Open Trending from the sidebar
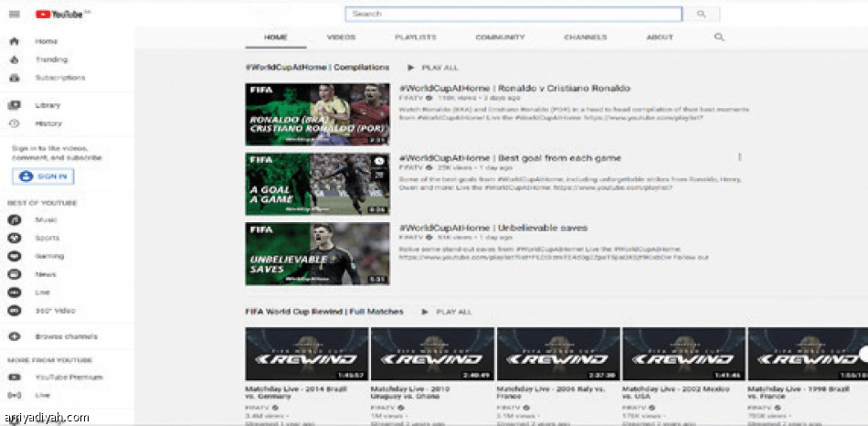This screenshot has width=868, height=426. [x=50, y=59]
